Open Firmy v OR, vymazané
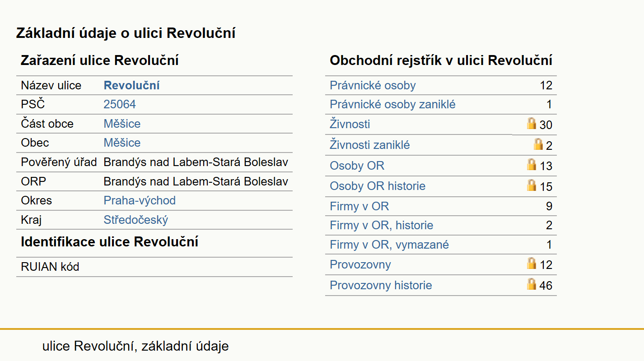 click(x=389, y=245)
